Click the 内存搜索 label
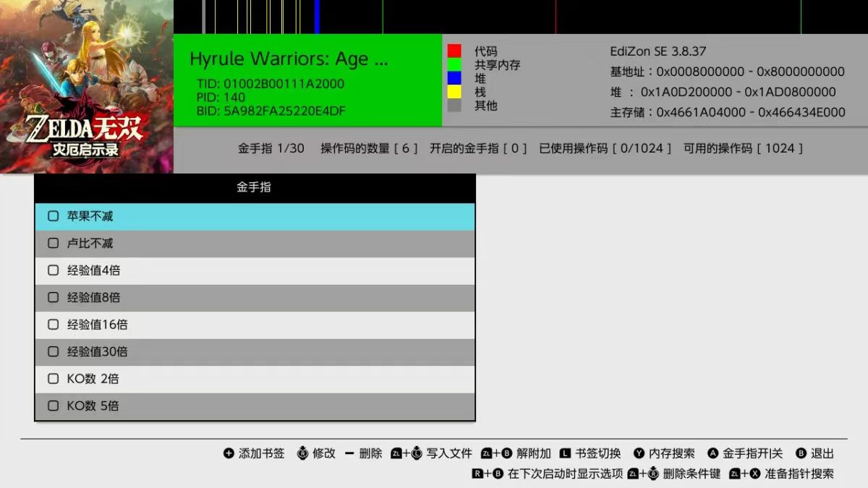The width and height of the screenshot is (868, 488). (672, 453)
